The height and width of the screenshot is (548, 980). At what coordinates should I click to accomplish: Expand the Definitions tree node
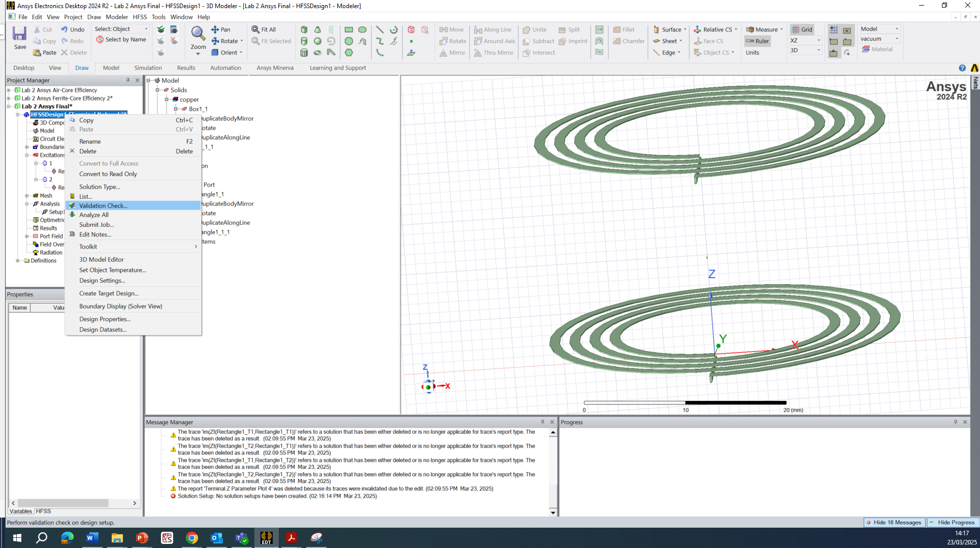(x=18, y=261)
